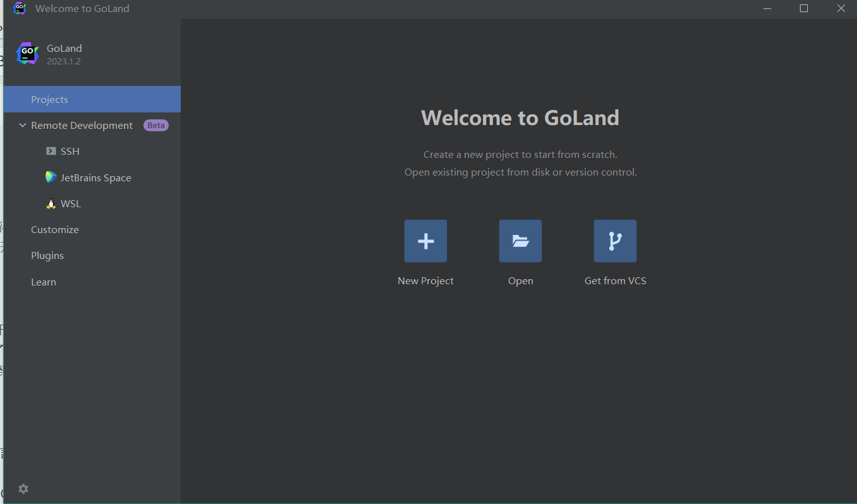Click the WSL penguin icon

(x=51, y=204)
